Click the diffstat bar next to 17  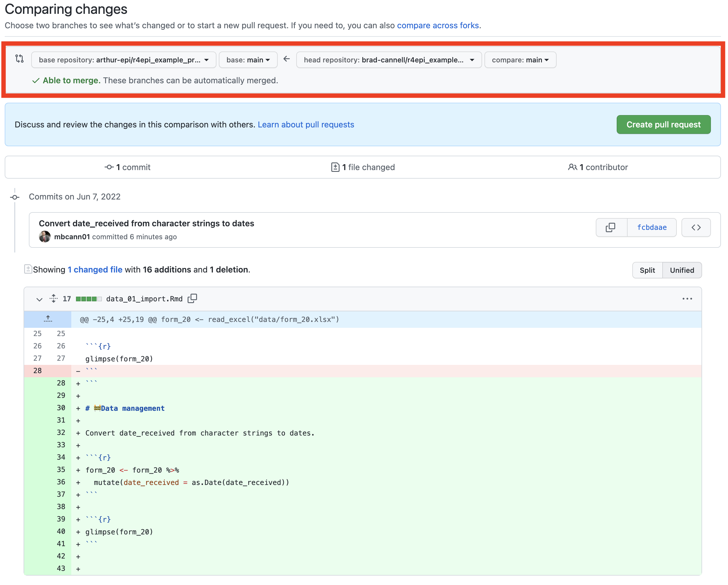coord(88,299)
